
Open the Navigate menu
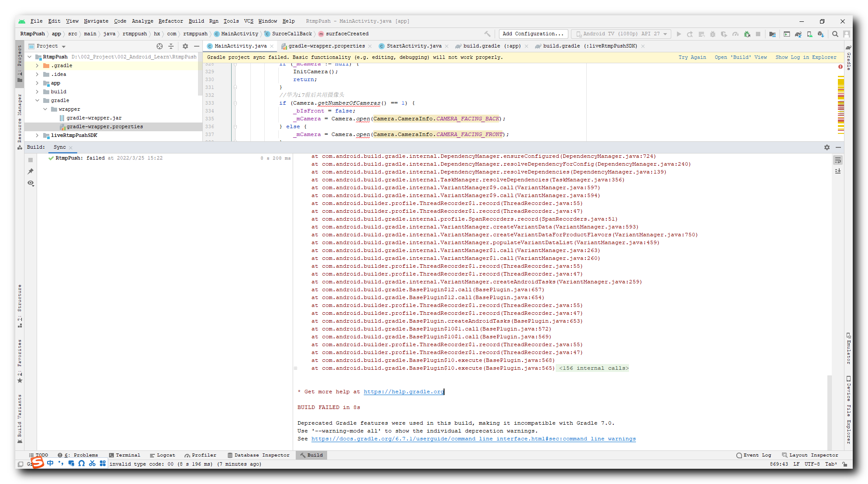point(96,21)
